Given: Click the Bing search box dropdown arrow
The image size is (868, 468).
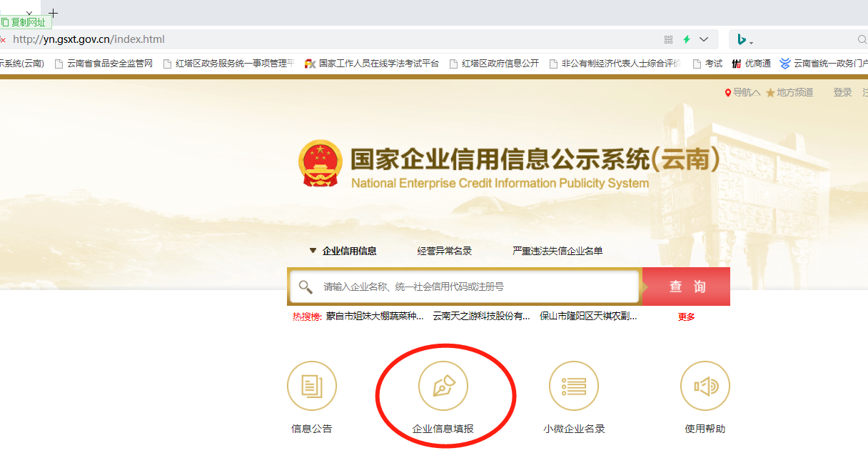Looking at the screenshot, I should point(752,43).
